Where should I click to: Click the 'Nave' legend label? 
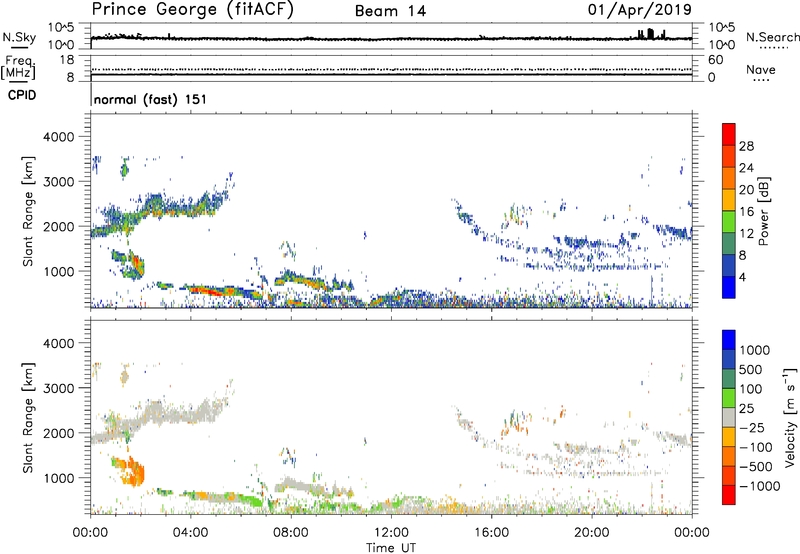click(761, 69)
